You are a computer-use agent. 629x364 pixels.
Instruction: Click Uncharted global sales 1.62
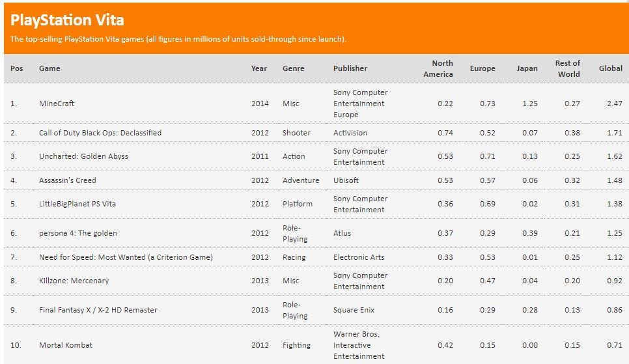615,156
